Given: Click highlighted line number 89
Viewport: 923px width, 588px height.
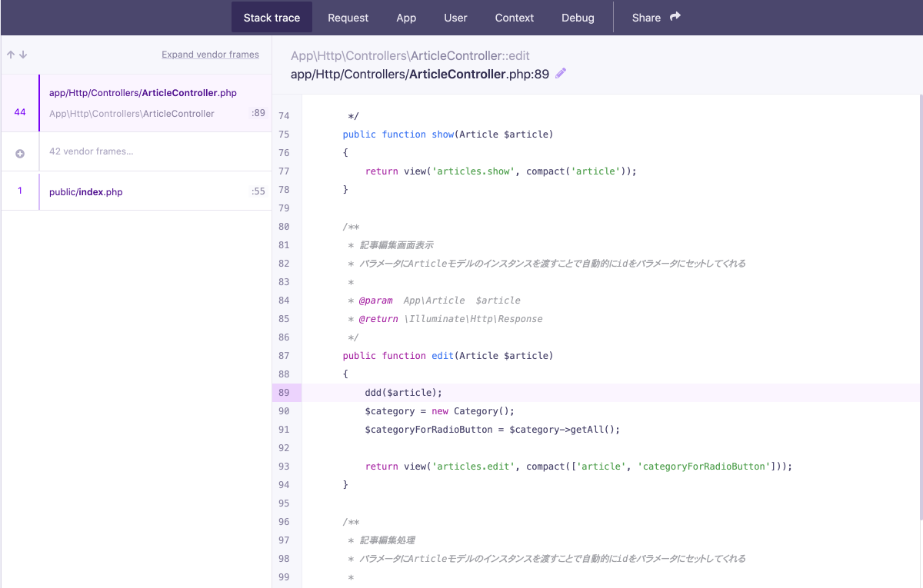Looking at the screenshot, I should coord(285,393).
